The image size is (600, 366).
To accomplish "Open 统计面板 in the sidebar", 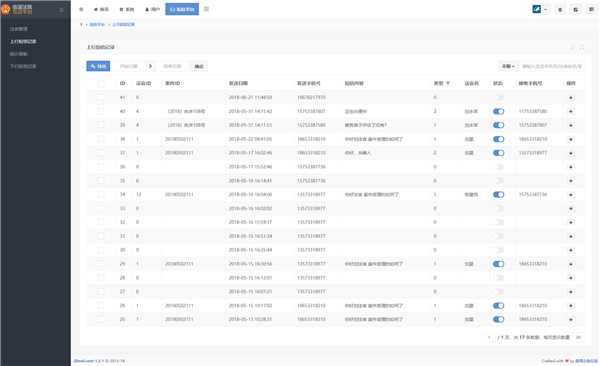I will (x=19, y=54).
